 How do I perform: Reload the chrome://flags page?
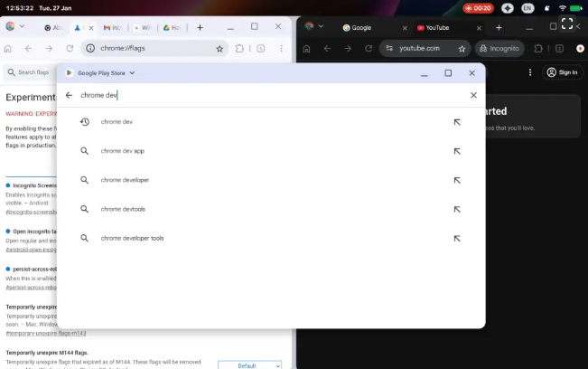70,49
